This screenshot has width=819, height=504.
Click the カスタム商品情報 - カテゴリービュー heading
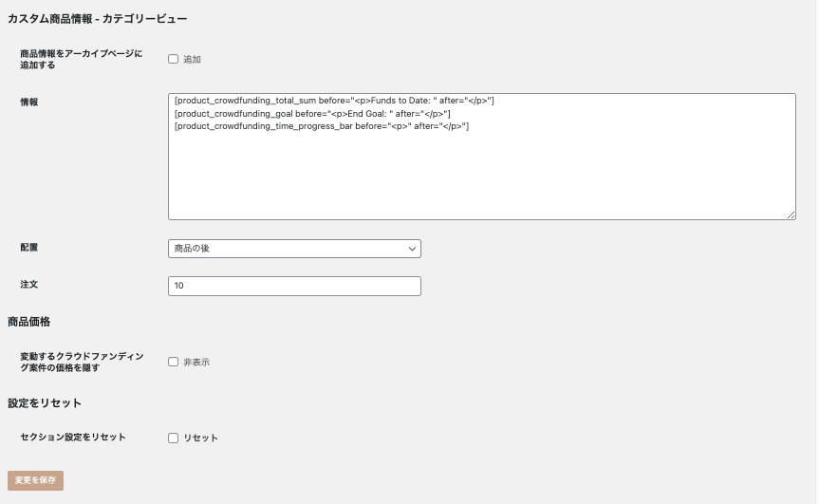97,19
